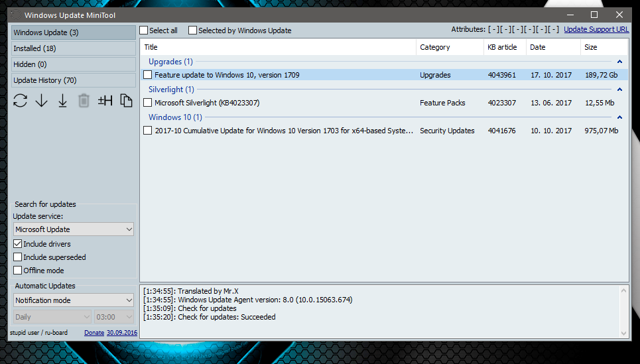Click the Feature Packs category cell

tap(442, 103)
